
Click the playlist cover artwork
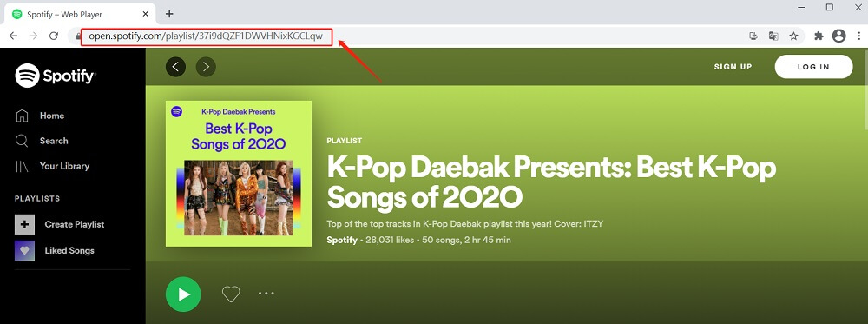[239, 174]
